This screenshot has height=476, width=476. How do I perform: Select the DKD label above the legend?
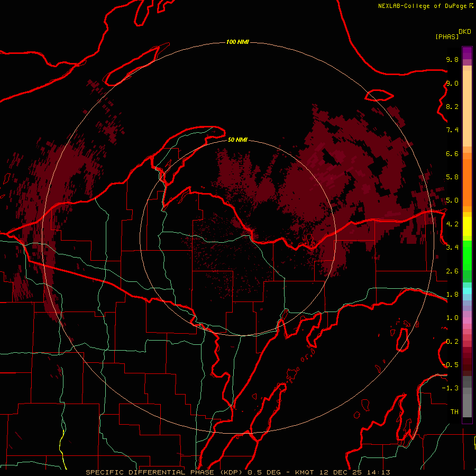pos(465,32)
